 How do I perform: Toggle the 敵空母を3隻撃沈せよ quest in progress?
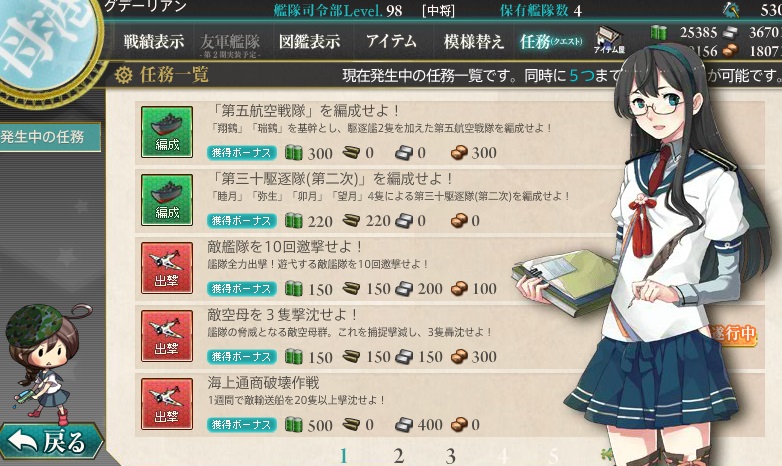[x=449, y=336]
